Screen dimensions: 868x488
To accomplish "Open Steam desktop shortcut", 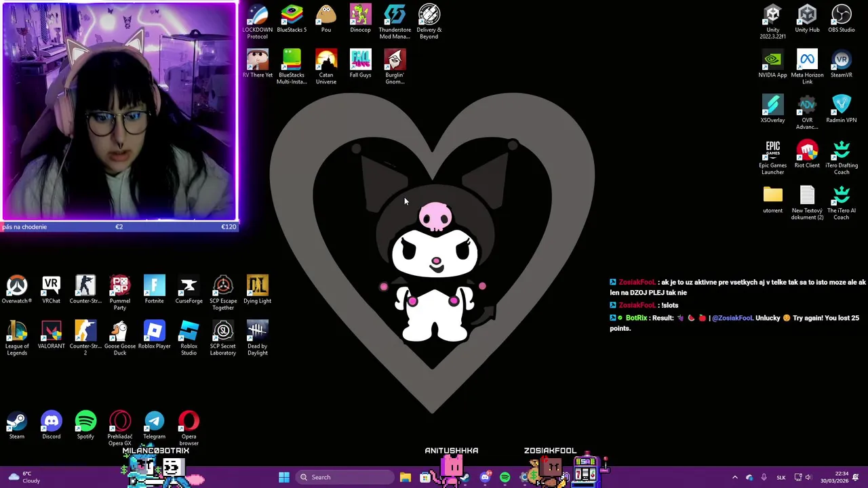I will click(17, 425).
